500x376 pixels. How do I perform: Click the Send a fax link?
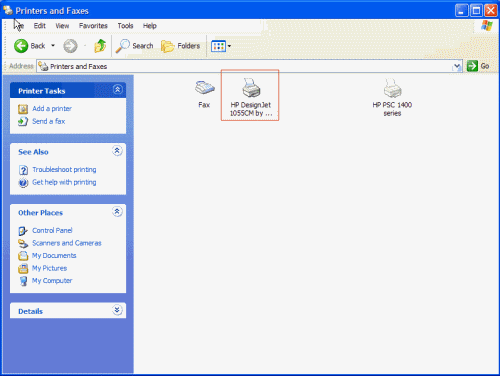coord(49,121)
